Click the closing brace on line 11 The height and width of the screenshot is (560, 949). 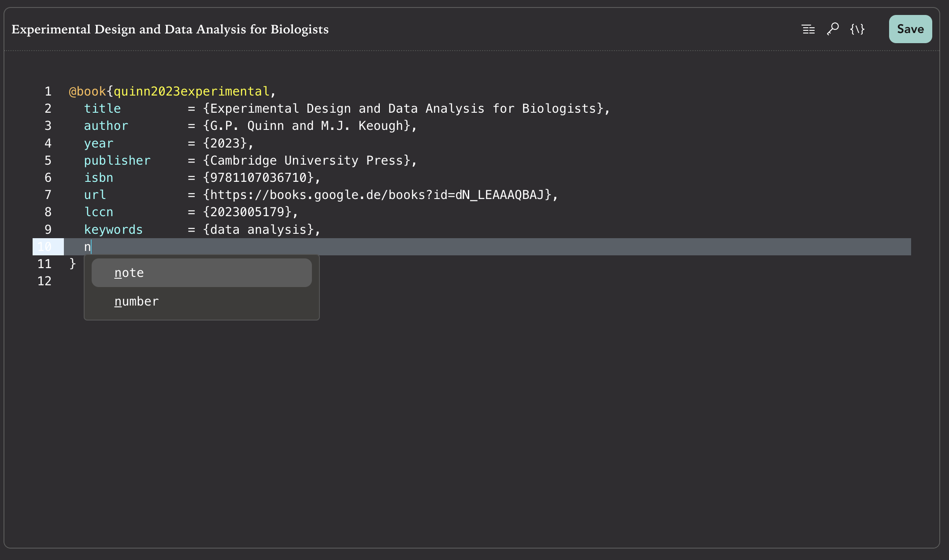point(71,264)
